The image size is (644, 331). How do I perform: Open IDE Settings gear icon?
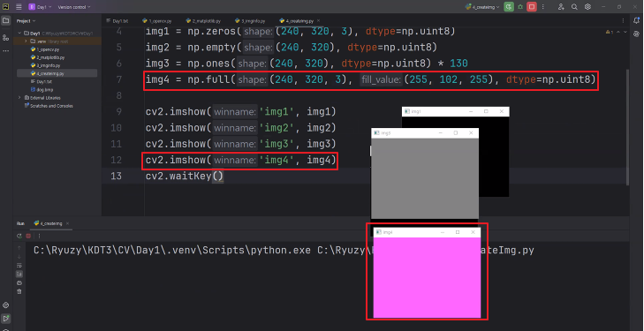[x=587, y=7]
